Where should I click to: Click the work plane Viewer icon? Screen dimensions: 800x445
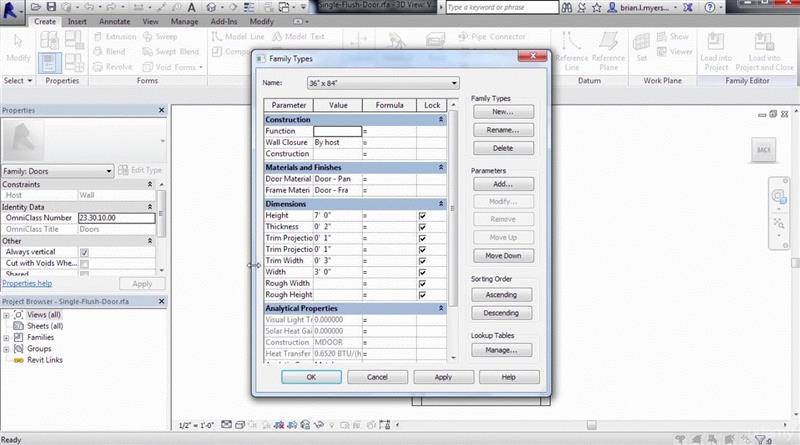(x=674, y=52)
